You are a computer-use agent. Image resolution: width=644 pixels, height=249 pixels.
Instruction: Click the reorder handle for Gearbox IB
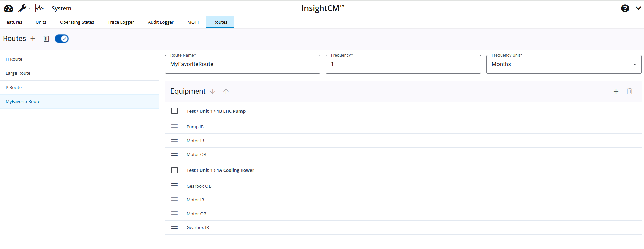click(x=174, y=227)
